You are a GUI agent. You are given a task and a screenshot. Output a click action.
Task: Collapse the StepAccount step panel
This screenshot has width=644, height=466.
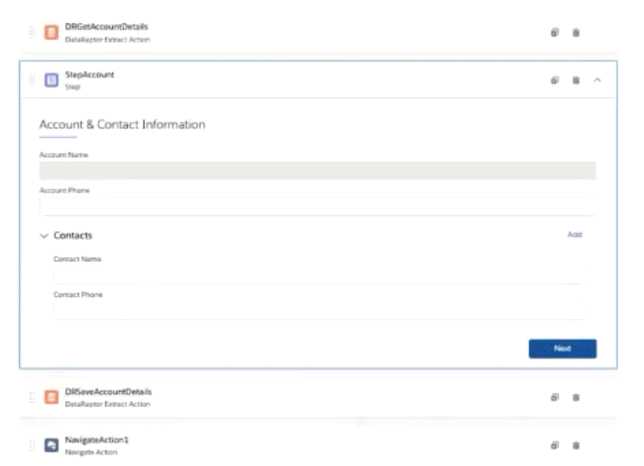597,80
